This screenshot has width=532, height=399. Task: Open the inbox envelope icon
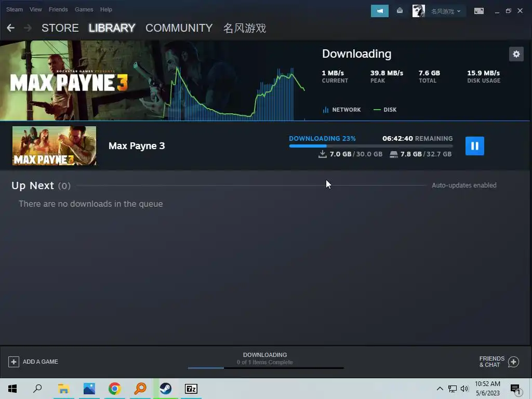[x=400, y=11]
